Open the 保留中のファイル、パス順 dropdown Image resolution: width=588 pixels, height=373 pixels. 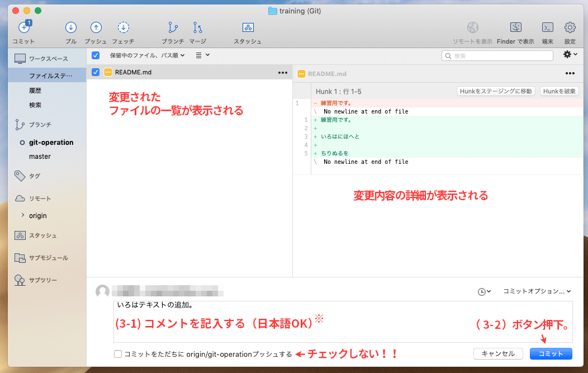147,55
